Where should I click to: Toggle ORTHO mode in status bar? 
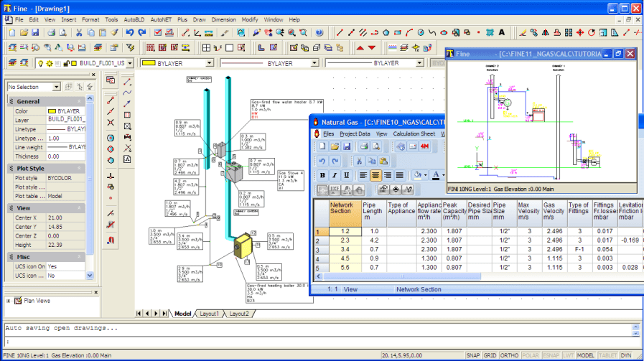[509, 355]
